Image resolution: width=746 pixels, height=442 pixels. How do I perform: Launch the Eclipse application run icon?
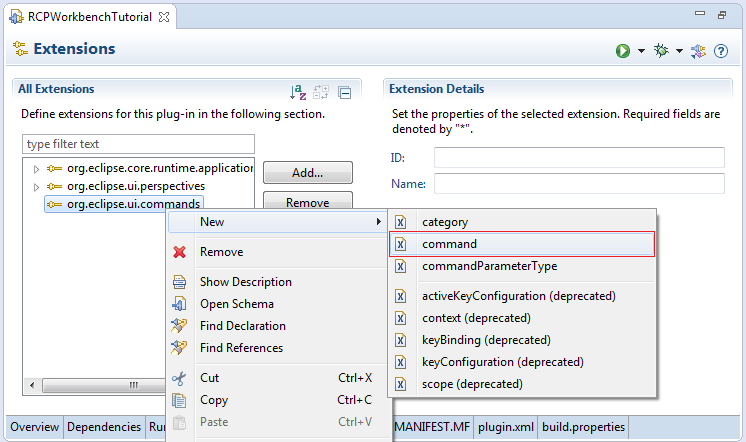click(x=622, y=50)
